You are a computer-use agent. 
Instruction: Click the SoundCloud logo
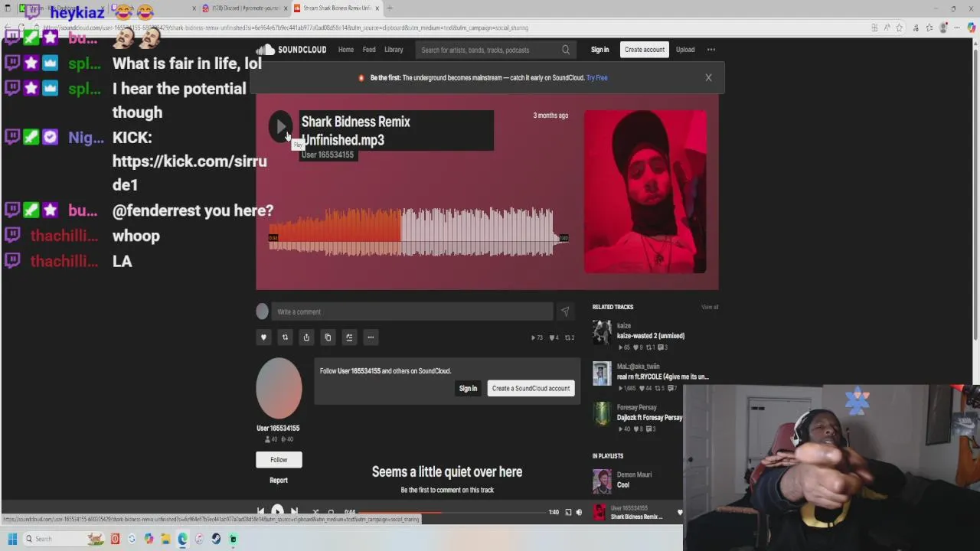tap(292, 50)
